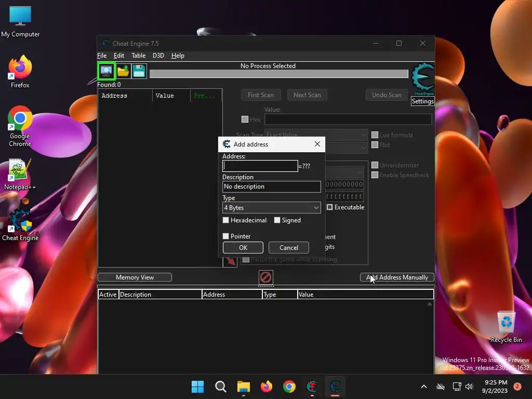Launch Firefox from the taskbar
532x399 pixels.
267,387
